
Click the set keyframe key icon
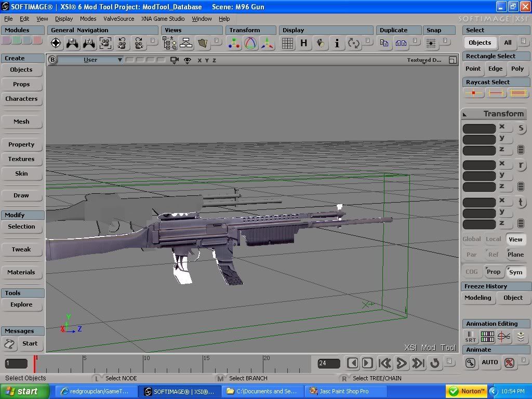470,363
